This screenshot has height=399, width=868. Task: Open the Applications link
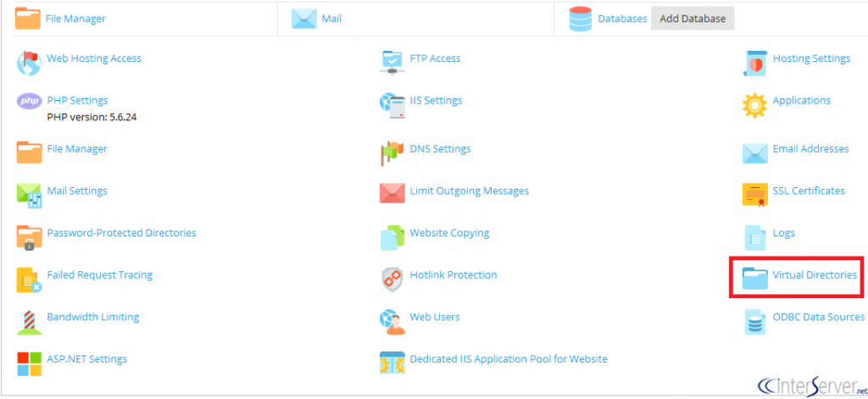802,101
